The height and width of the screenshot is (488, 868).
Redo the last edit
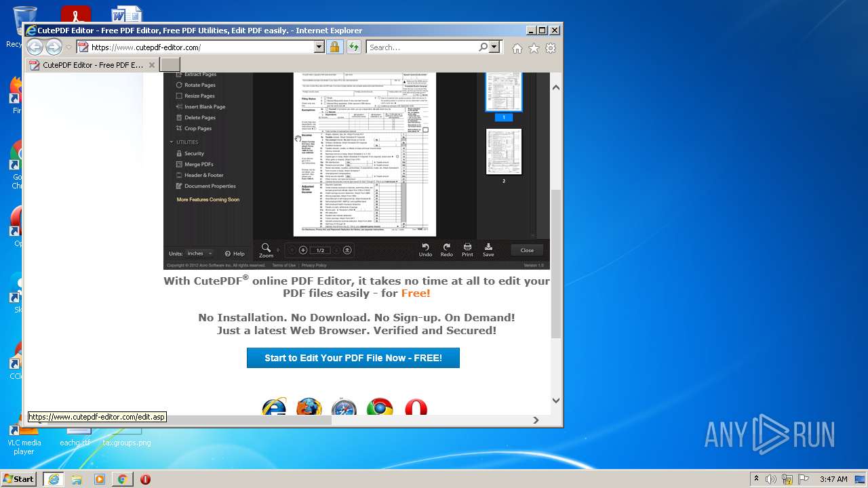[447, 249]
